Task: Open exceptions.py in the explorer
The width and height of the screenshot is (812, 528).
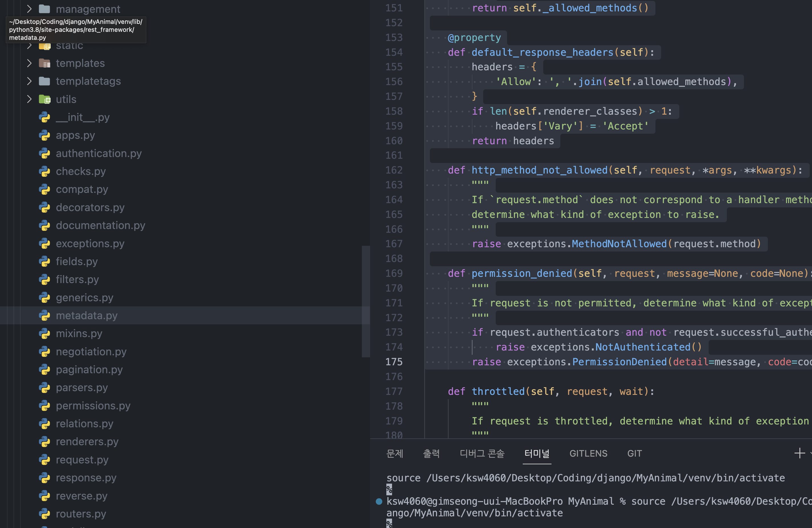Action: point(90,244)
